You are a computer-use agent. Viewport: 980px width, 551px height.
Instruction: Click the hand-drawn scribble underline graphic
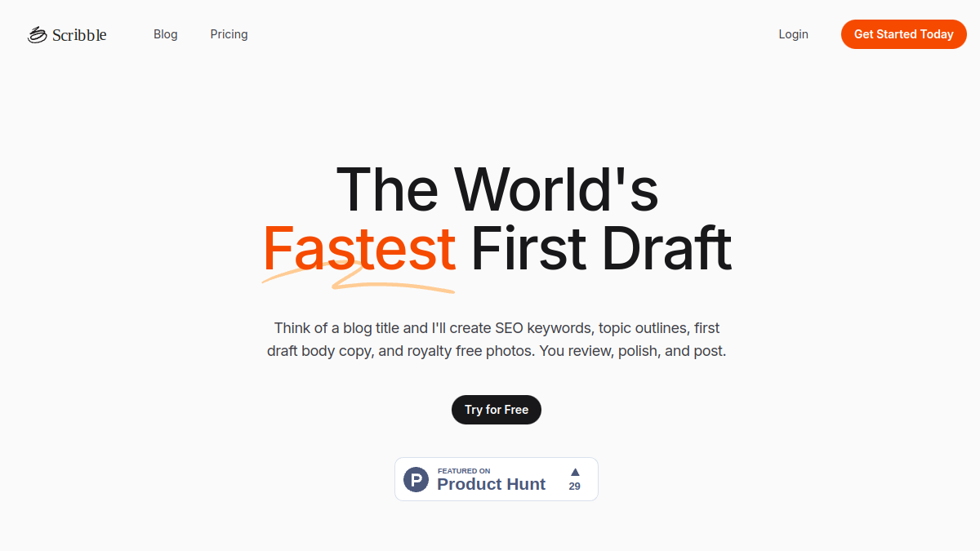[x=359, y=276]
